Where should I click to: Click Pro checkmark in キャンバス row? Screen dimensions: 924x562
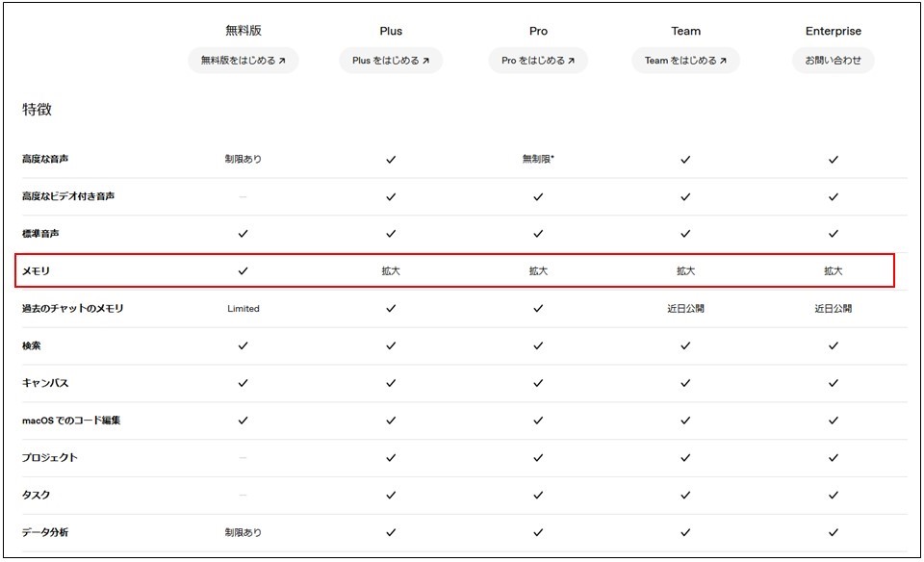pos(538,383)
